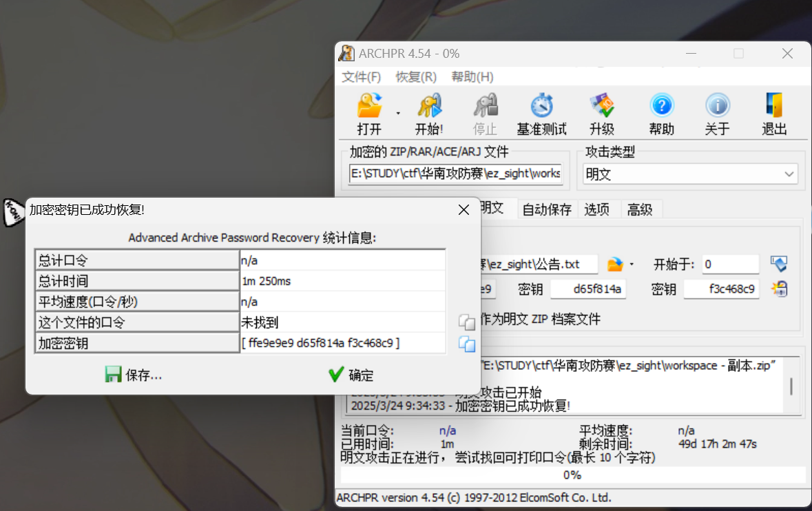Expand the arrow beside the Open icon

pyautogui.click(x=398, y=113)
